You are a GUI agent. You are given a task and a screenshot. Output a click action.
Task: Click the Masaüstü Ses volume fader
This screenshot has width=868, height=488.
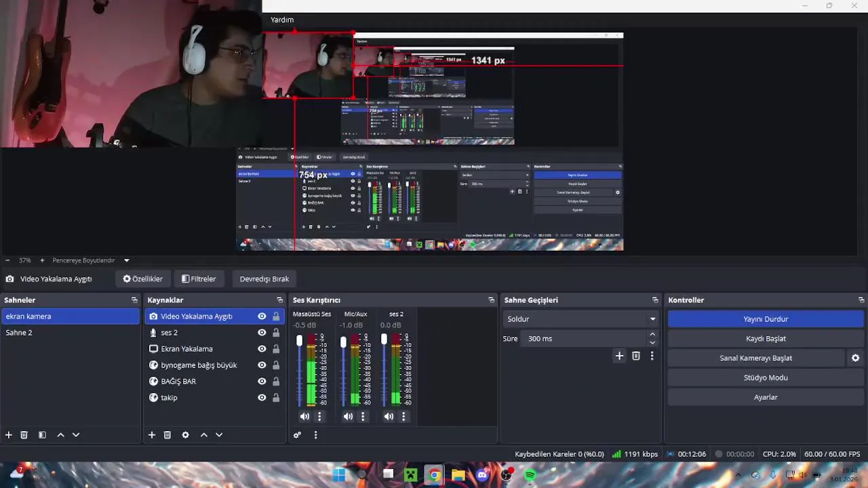click(300, 341)
